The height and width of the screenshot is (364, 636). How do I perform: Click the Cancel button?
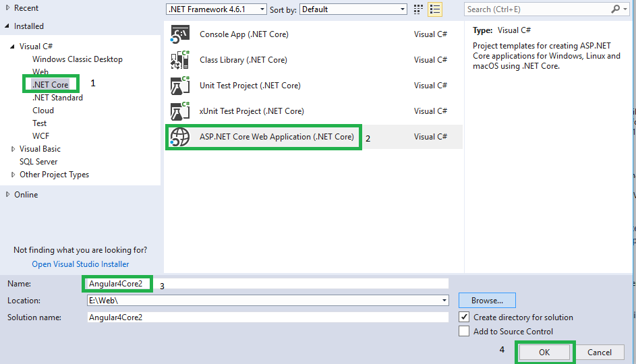[x=600, y=353]
